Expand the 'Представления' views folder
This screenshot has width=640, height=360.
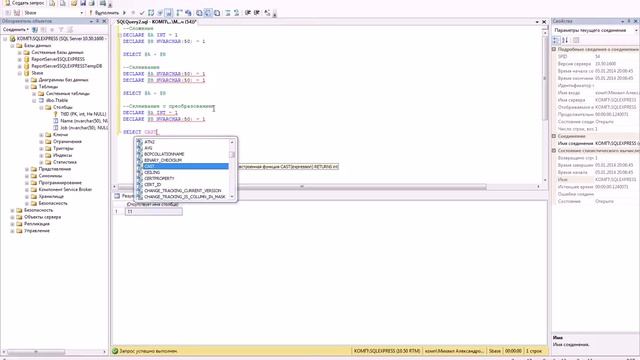click(x=27, y=169)
